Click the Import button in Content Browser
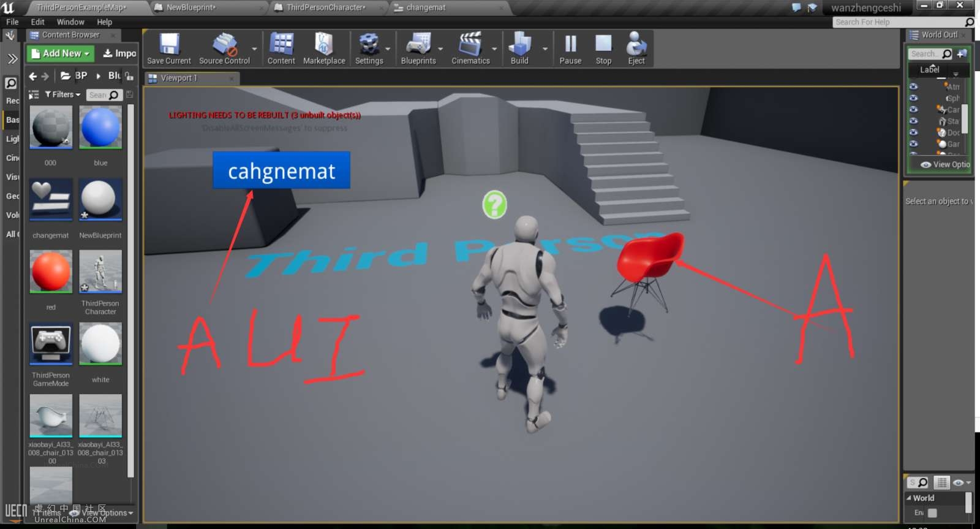 click(119, 53)
